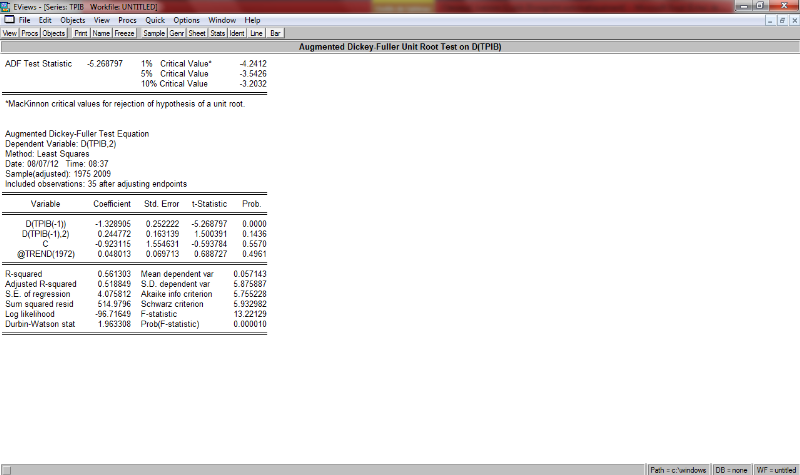The image size is (800, 475).
Task: Click the t-Statistic column header
Action: [209, 204]
